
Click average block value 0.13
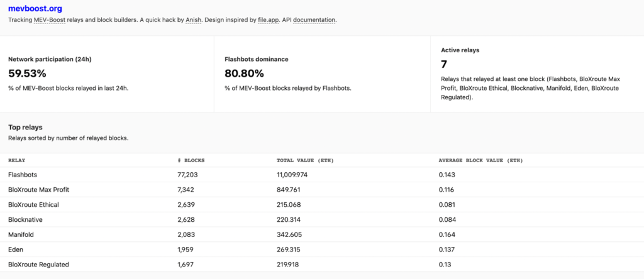[x=445, y=265]
